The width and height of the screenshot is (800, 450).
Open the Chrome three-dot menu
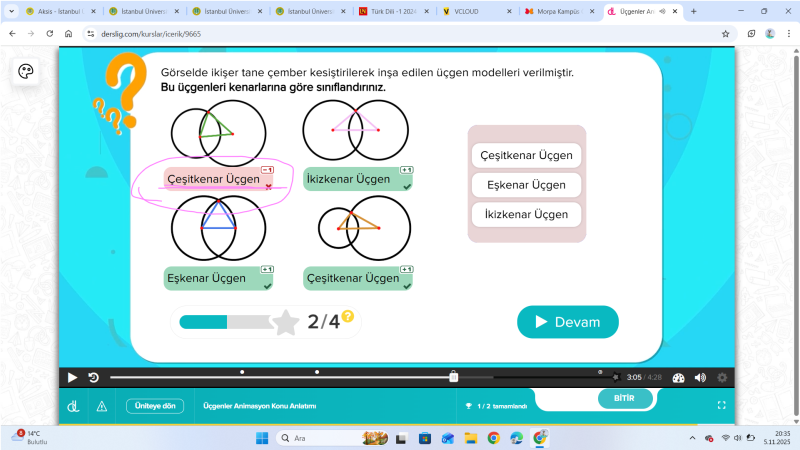tap(789, 34)
